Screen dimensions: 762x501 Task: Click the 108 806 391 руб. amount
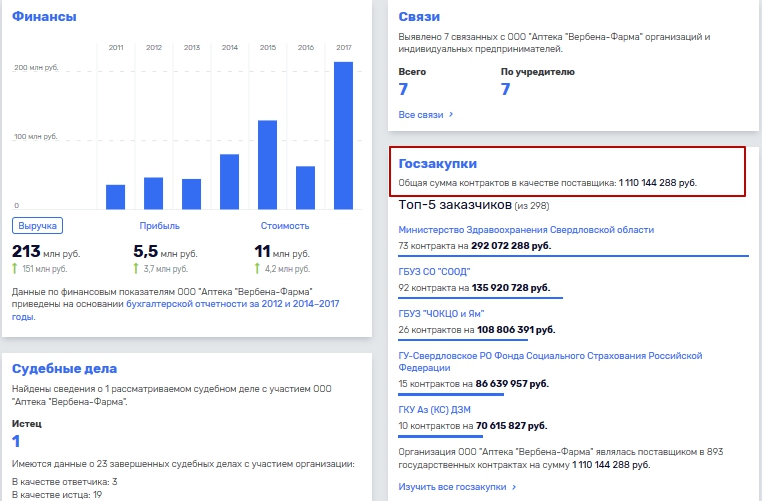[x=516, y=329]
